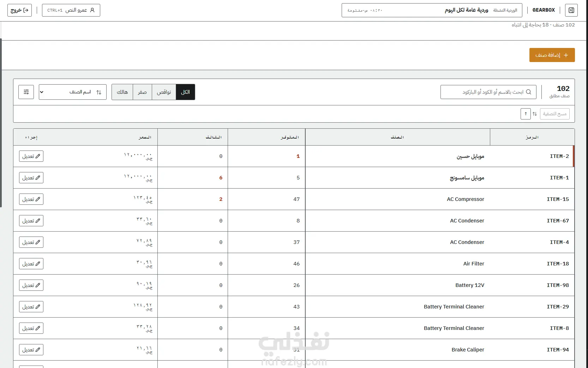588x368 pixels.
Task: Click the ascending sort arrow button
Action: pos(526,114)
